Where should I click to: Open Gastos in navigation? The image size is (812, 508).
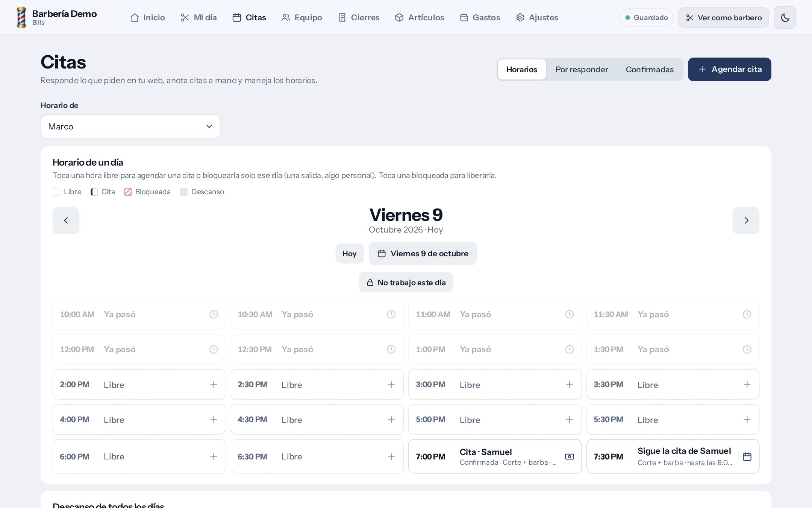click(480, 18)
